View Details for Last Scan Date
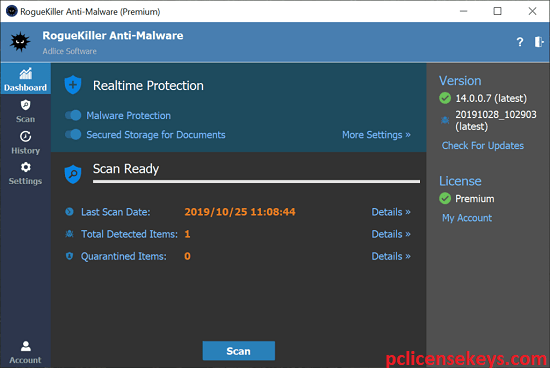This screenshot has height=368, width=550. point(391,212)
